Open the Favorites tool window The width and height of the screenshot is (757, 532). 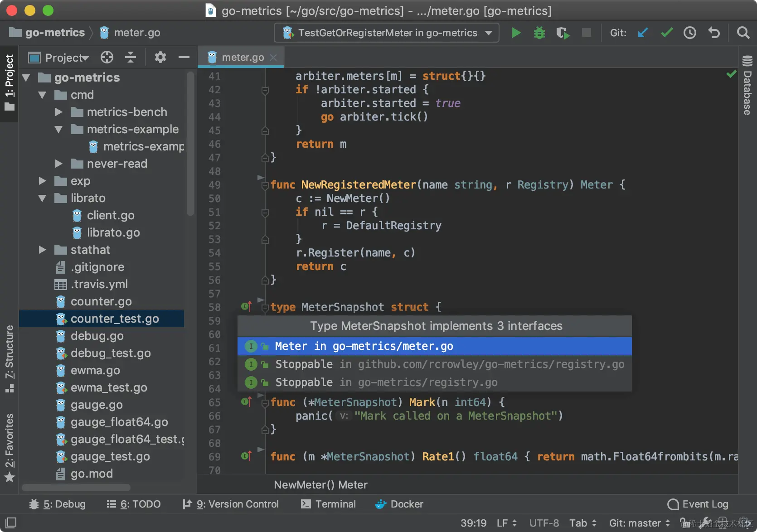(10, 448)
